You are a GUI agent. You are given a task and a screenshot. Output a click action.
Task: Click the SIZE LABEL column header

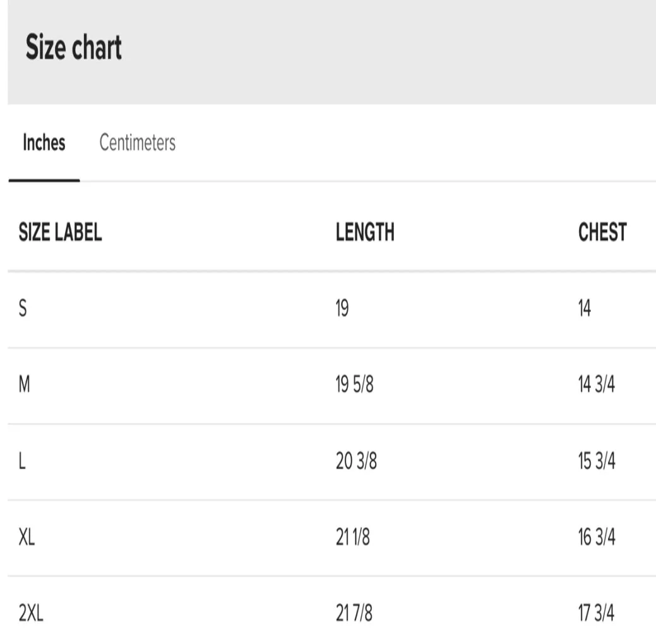(x=61, y=232)
